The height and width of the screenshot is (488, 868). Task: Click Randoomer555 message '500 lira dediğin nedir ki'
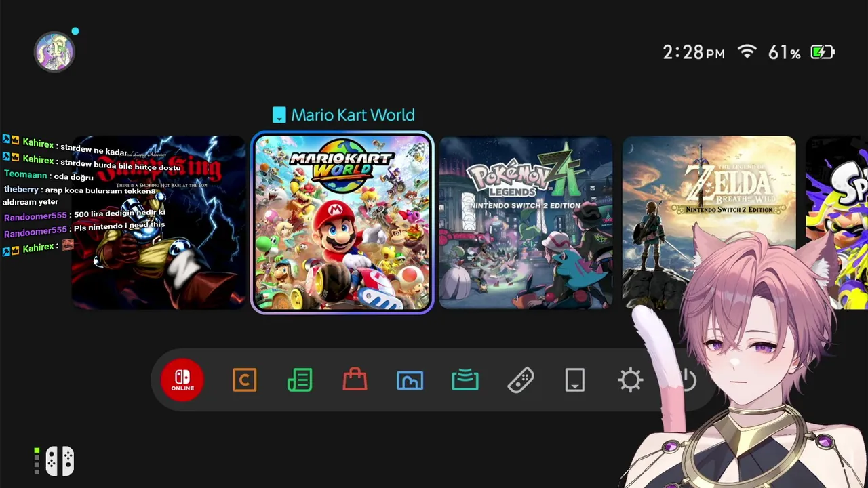(119, 213)
